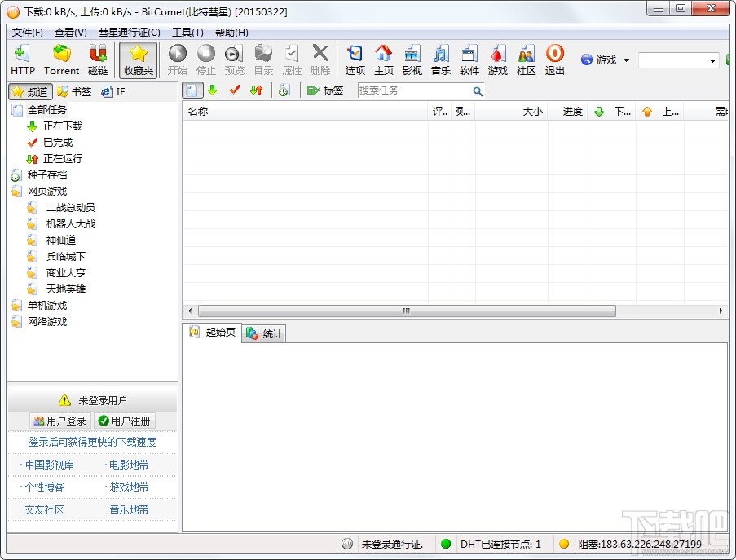
Task: Open the 帮助(H) menu
Action: coord(231,33)
